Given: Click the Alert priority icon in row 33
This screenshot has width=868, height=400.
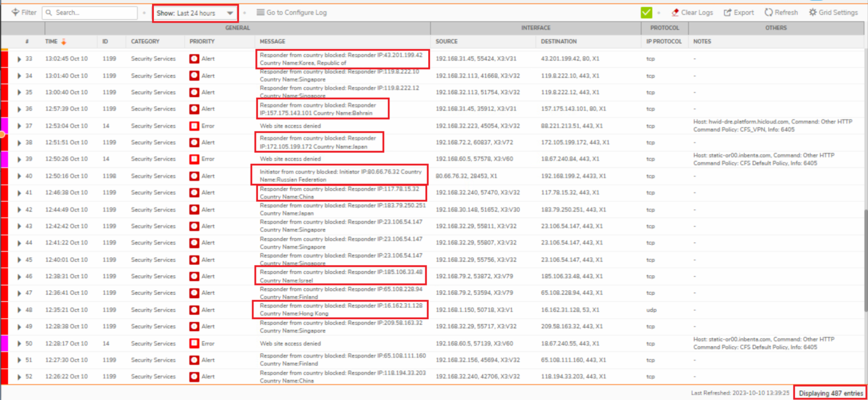Looking at the screenshot, I should (194, 59).
